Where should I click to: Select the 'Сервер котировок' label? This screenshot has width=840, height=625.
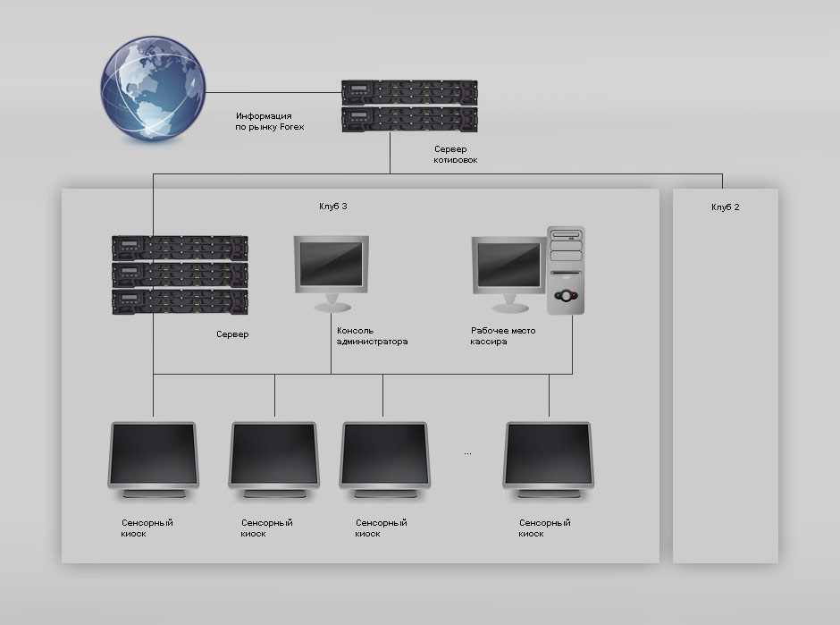point(455,154)
